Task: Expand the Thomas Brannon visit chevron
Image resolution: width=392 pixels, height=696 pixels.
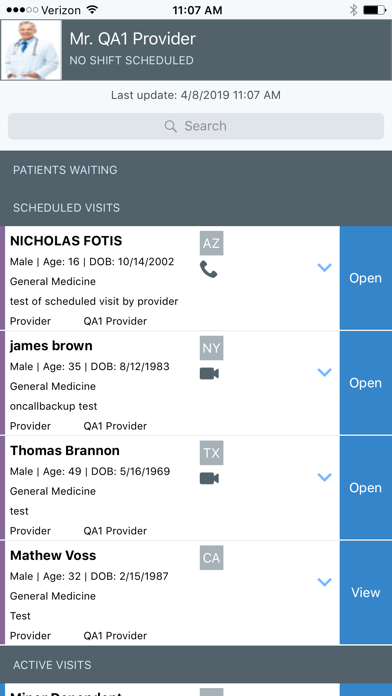Action: point(325,477)
